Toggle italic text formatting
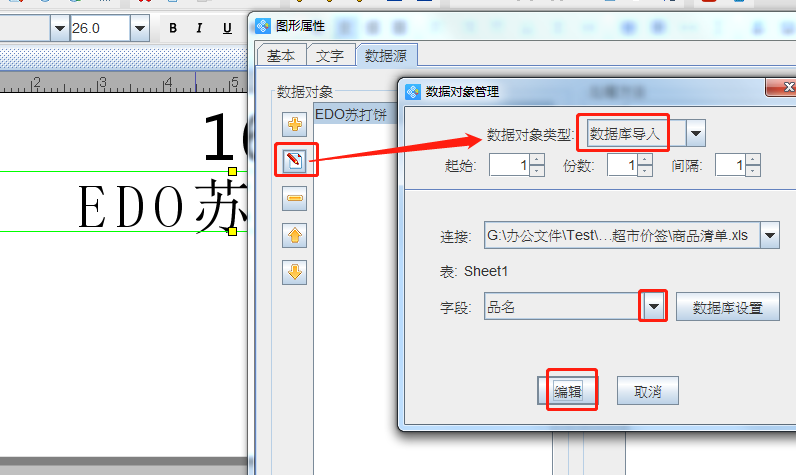 [200, 28]
